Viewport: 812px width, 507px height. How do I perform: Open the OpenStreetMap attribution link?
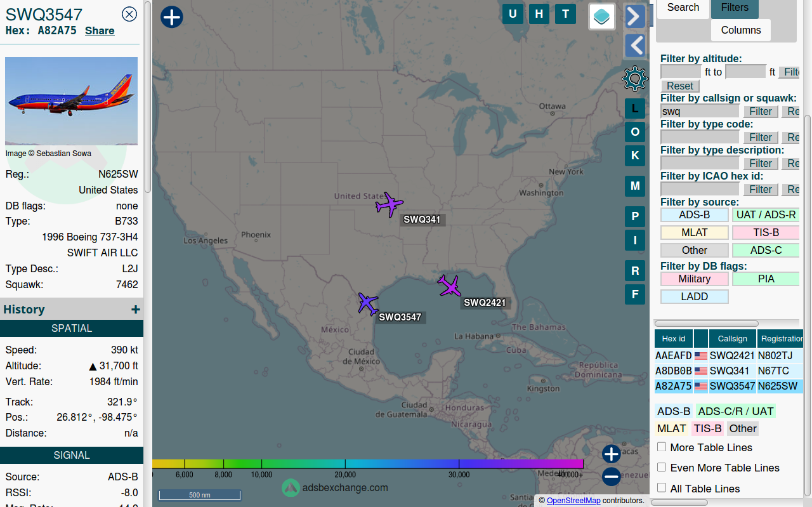(x=573, y=501)
